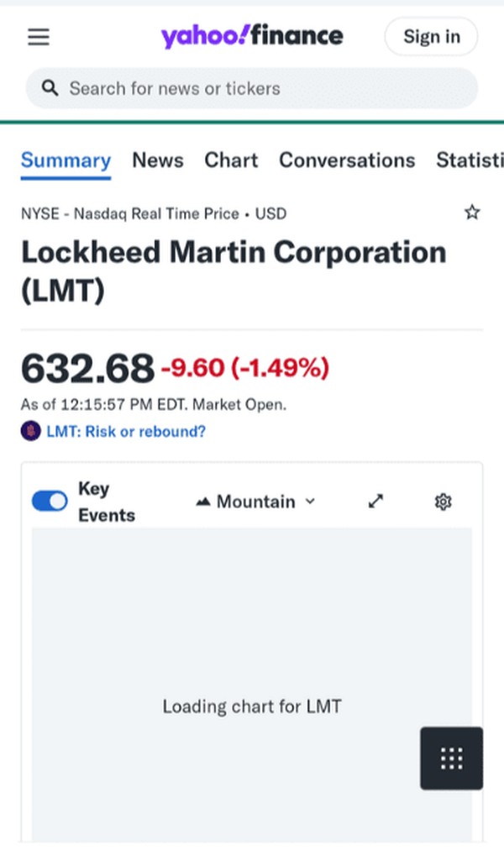Viewport: 504px width, 856px height.
Task: Click the Yahoo Finance logo
Action: tap(252, 36)
